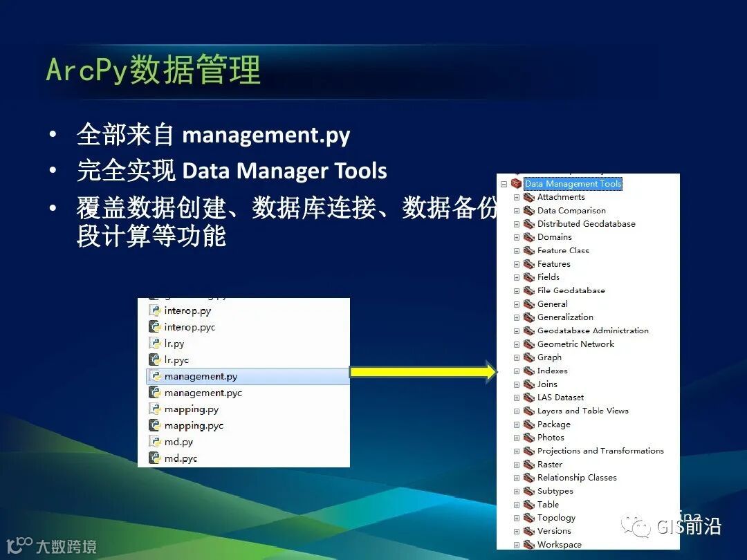The image size is (747, 560).
Task: Click the Data Management Tools toolbox icon
Action: pyautogui.click(x=517, y=183)
